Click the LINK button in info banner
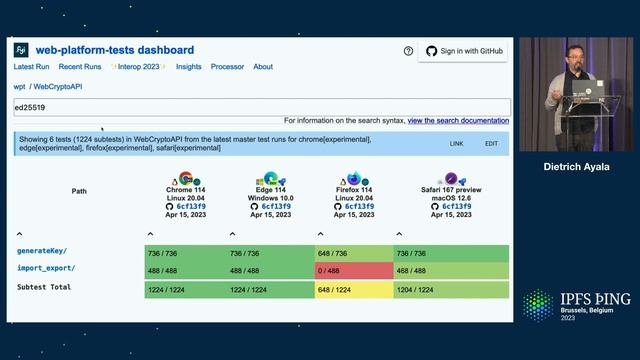The height and width of the screenshot is (360, 640). coord(456,144)
